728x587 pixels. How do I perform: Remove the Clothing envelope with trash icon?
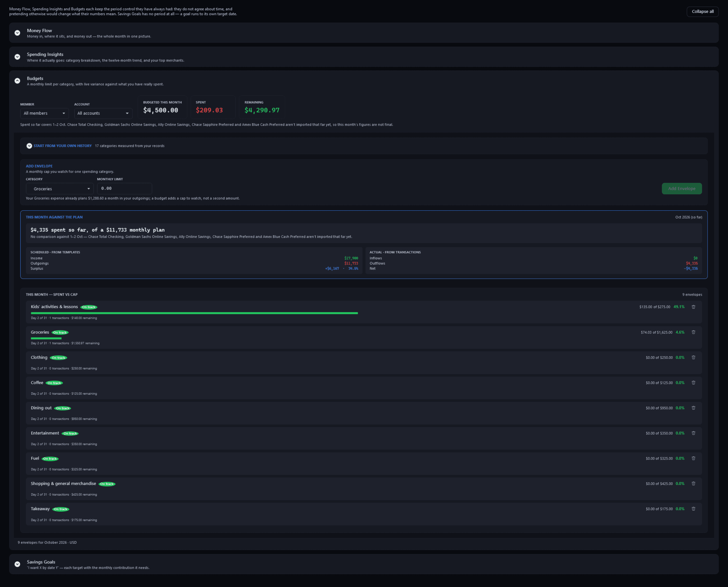point(693,357)
